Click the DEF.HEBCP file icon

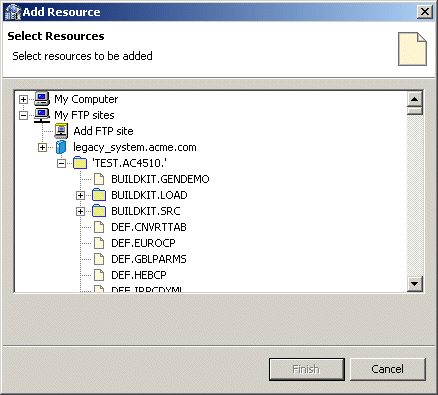99,275
